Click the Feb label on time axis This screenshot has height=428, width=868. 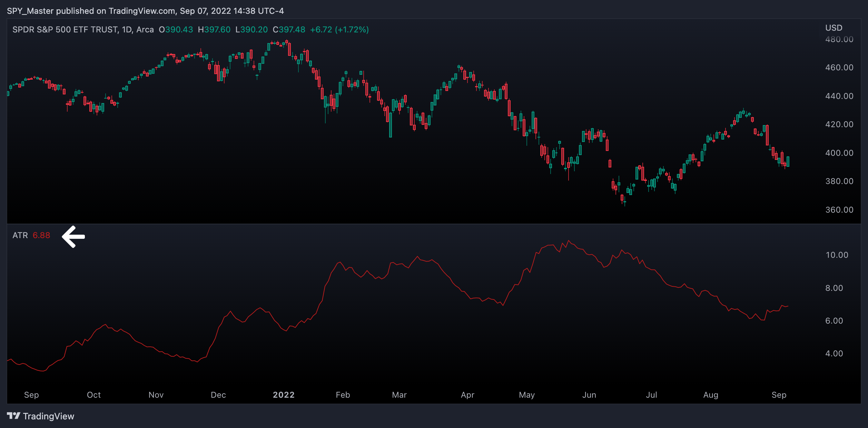[343, 395]
